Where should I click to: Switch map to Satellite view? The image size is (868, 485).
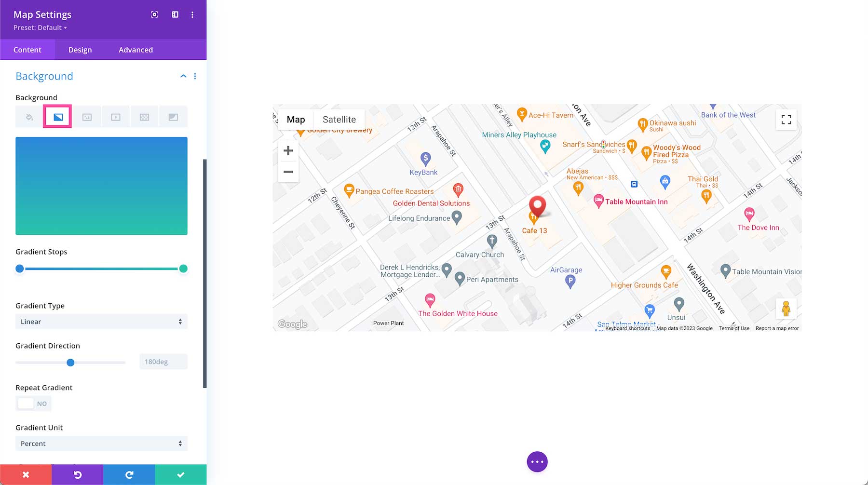pos(339,120)
